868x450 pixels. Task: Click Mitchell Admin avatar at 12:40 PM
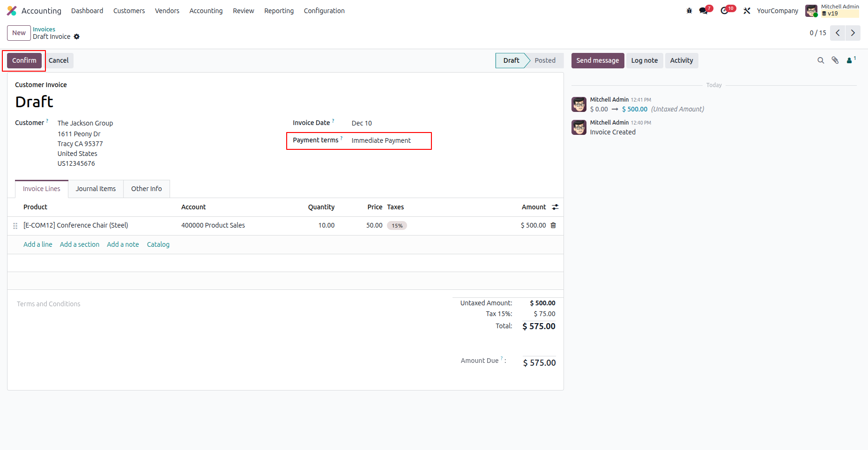point(579,127)
